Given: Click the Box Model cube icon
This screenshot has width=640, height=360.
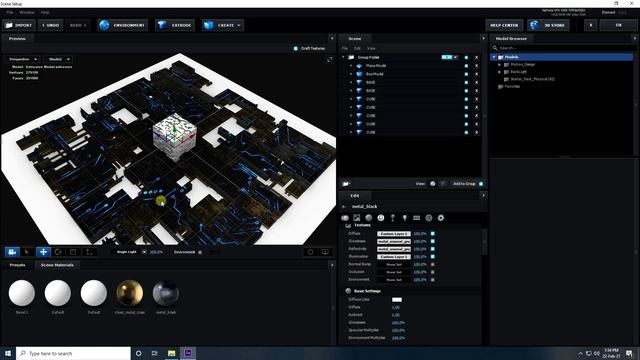Looking at the screenshot, I should point(359,74).
